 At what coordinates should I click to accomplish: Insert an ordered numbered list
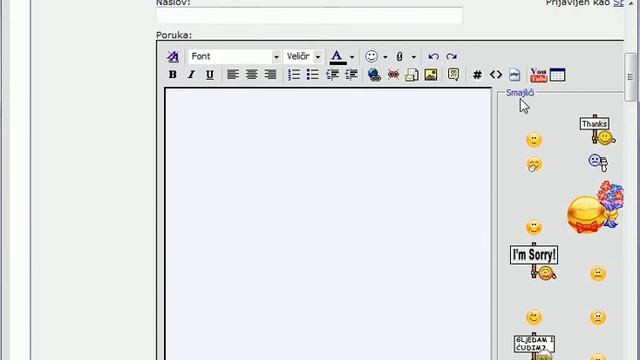(294, 75)
